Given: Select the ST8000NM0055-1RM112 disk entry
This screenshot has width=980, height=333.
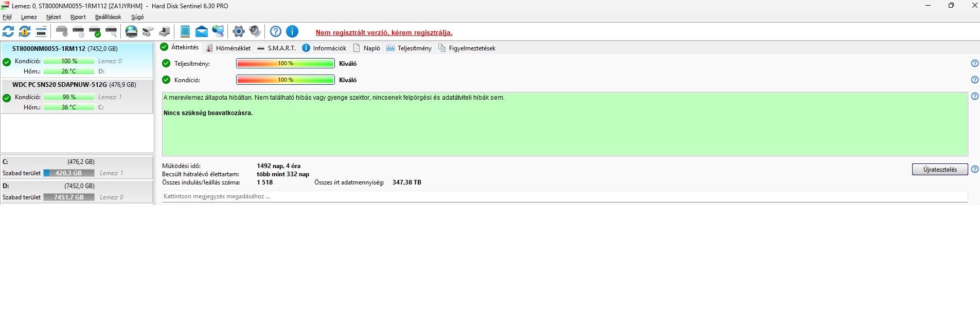Looking at the screenshot, I should coord(77,60).
